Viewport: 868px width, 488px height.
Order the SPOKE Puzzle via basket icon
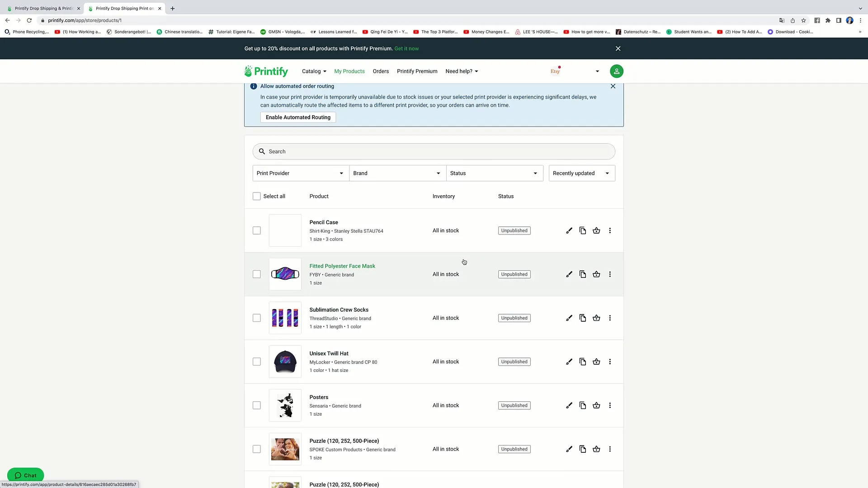[596, 449]
